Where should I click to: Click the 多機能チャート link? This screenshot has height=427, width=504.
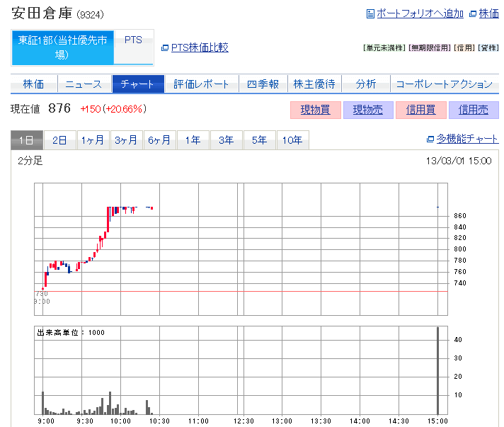[x=467, y=140]
